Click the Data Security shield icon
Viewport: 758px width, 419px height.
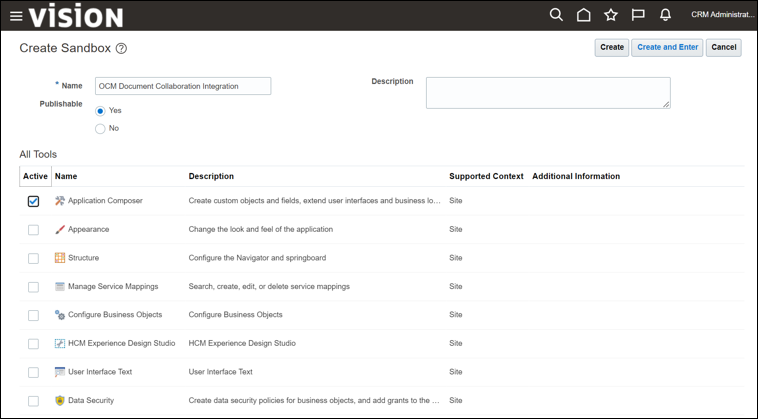pos(60,401)
